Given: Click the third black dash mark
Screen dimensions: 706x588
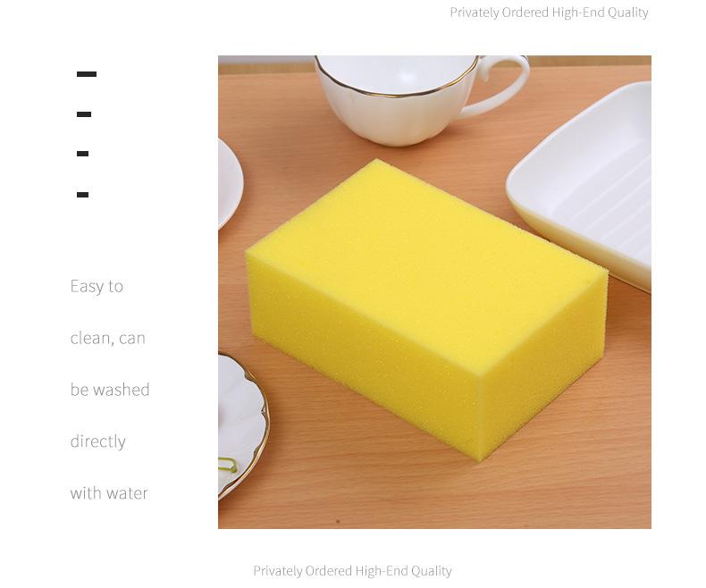Looking at the screenshot, I should click(82, 154).
